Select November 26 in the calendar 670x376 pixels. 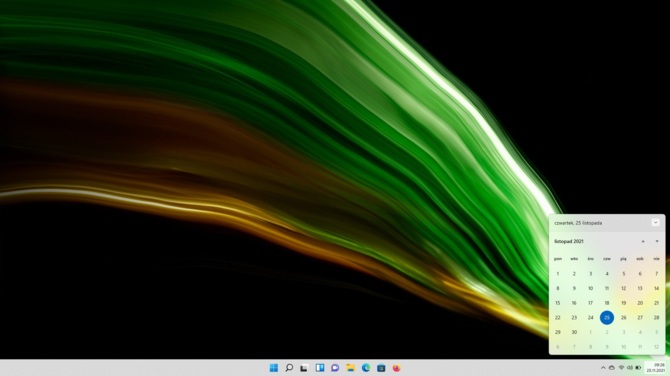[x=623, y=317]
